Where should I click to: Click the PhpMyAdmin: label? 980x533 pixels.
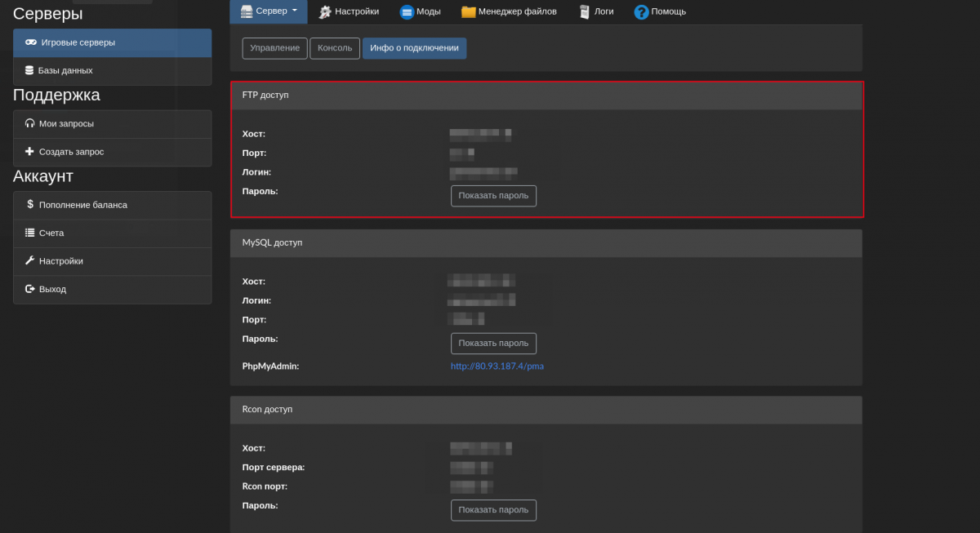point(271,366)
